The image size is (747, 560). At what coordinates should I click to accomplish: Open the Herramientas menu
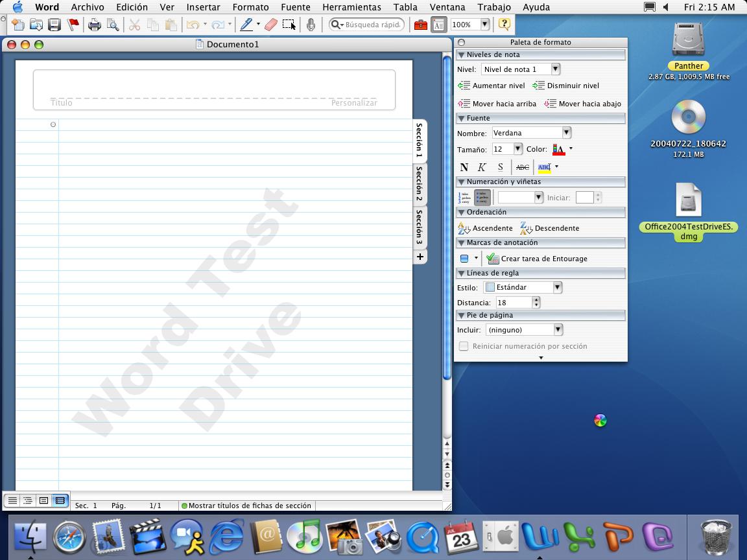351,7
